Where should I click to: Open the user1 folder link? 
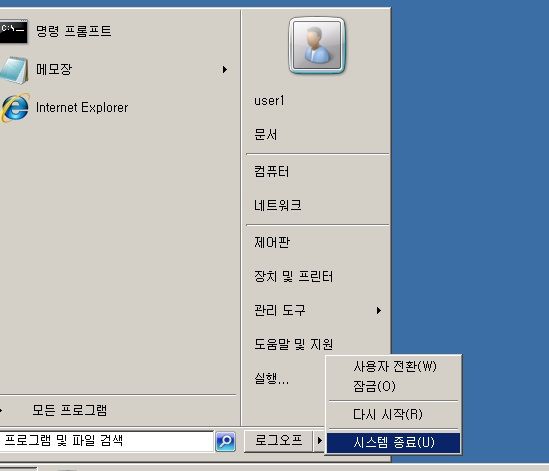point(269,101)
